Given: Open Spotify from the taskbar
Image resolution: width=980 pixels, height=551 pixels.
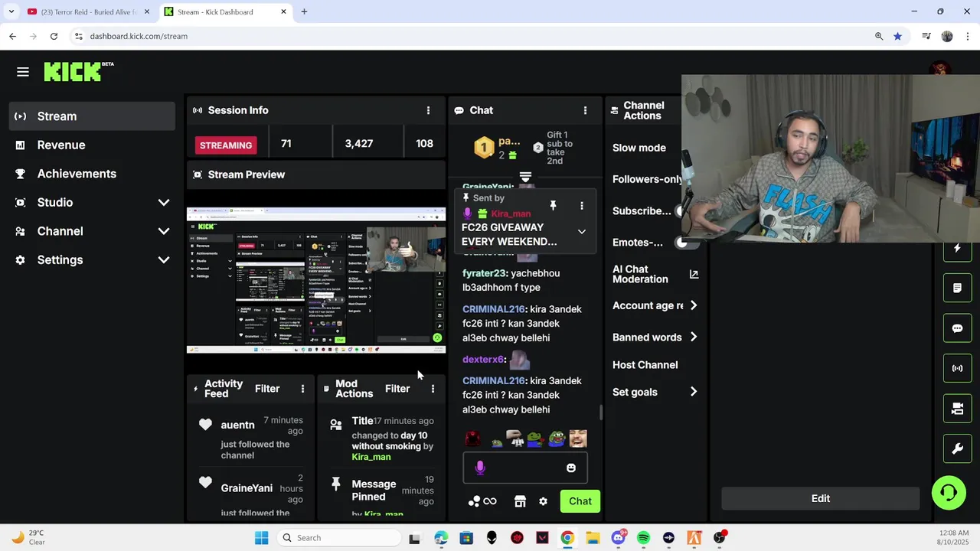Looking at the screenshot, I should click(x=643, y=538).
